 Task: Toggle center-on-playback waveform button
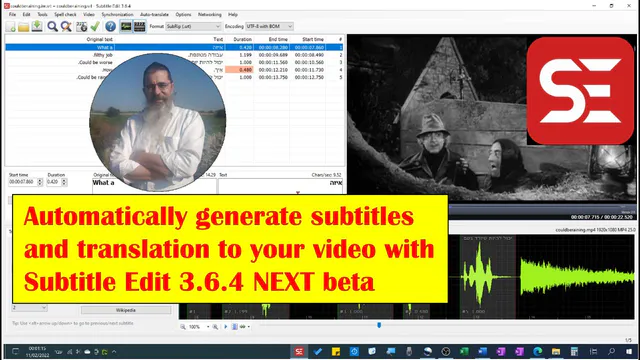(235, 327)
